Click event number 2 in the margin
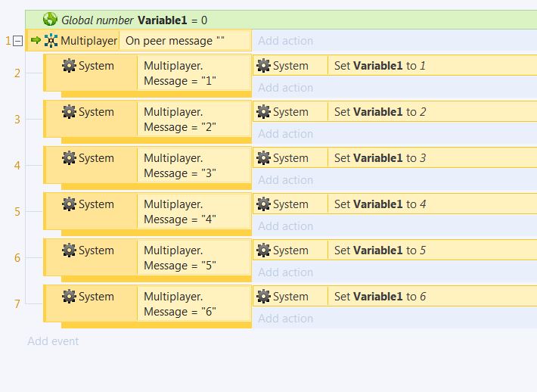The height and width of the screenshot is (392, 537). 17,73
